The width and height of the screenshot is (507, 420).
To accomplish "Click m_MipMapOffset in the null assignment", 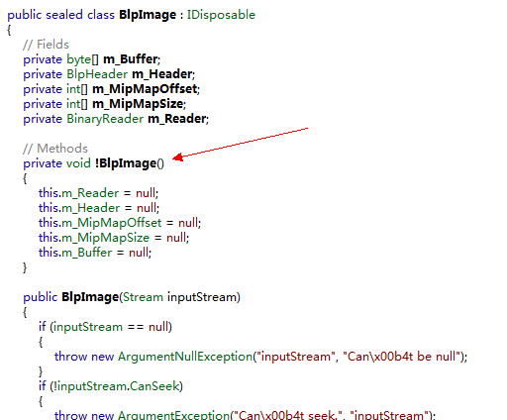I will coord(112,223).
